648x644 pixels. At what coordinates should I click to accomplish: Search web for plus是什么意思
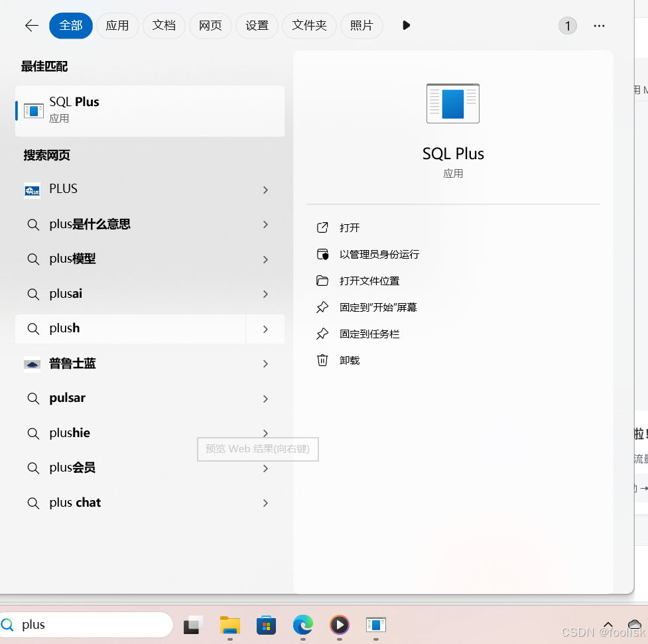click(x=150, y=224)
